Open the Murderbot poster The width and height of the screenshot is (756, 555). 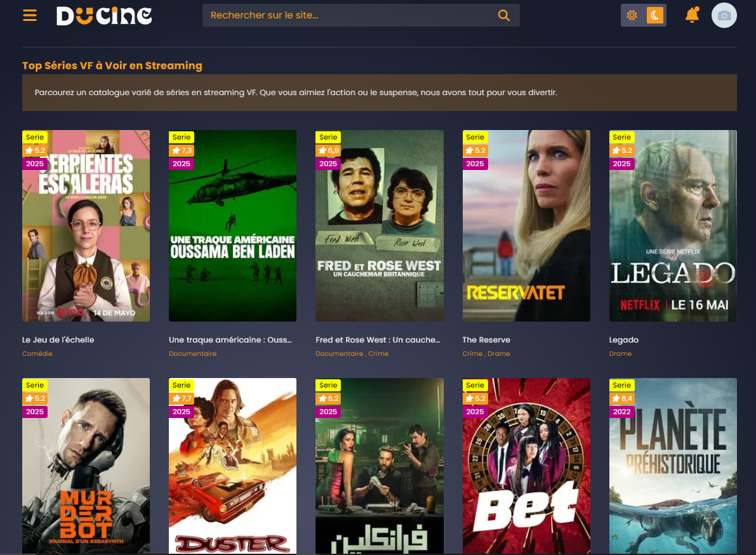click(x=86, y=466)
